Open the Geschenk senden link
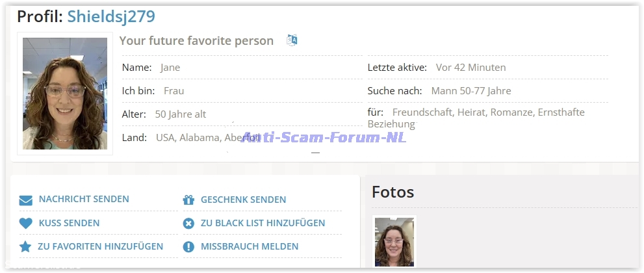 tap(243, 200)
